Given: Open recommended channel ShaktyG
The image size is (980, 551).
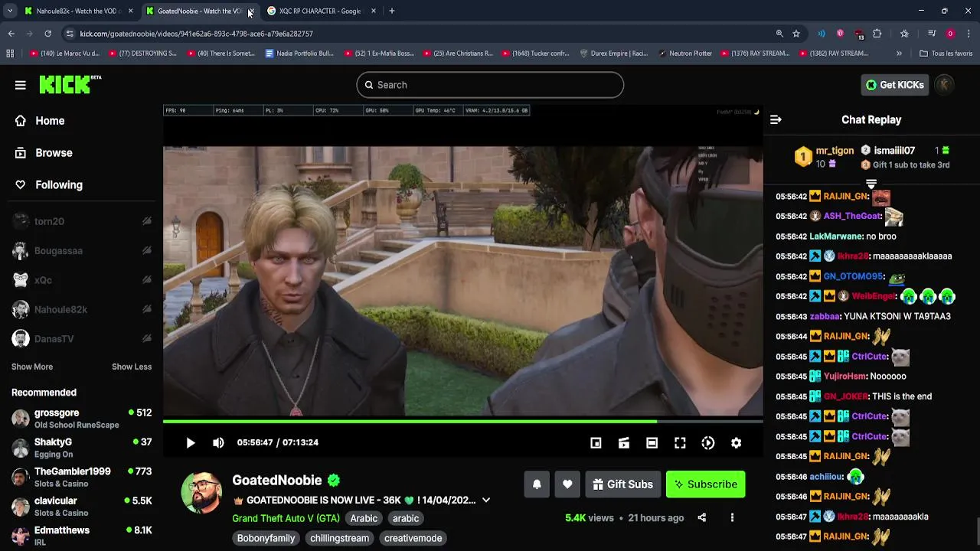Looking at the screenshot, I should click(81, 448).
